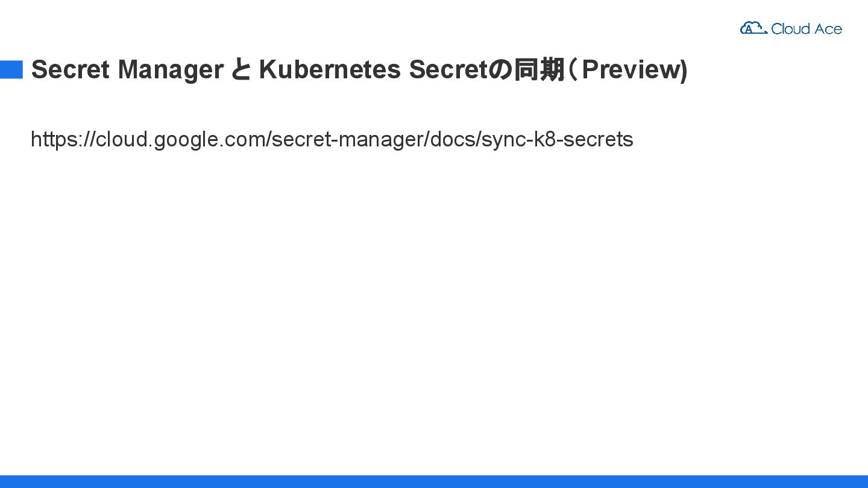868x488 pixels.
Task: Click the opening parenthesis before Preview
Action: (x=573, y=70)
